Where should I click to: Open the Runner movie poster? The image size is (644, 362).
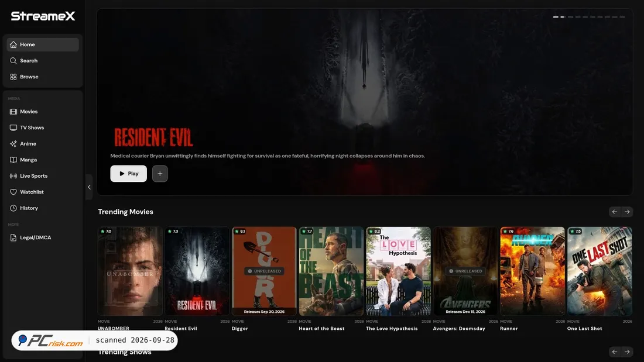point(532,271)
